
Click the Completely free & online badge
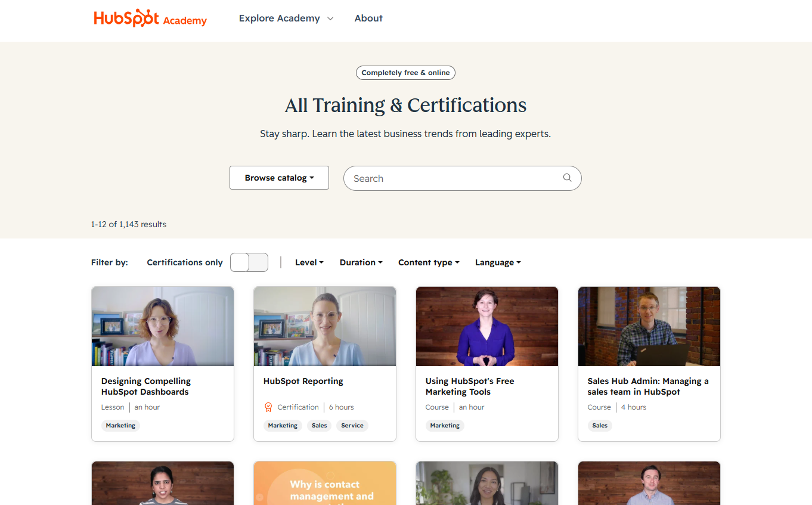tap(405, 73)
